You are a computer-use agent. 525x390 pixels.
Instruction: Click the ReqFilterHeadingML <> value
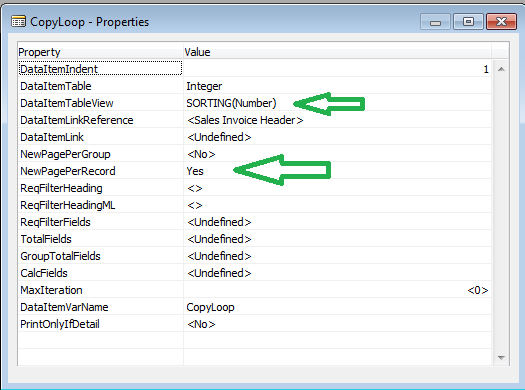click(x=195, y=205)
